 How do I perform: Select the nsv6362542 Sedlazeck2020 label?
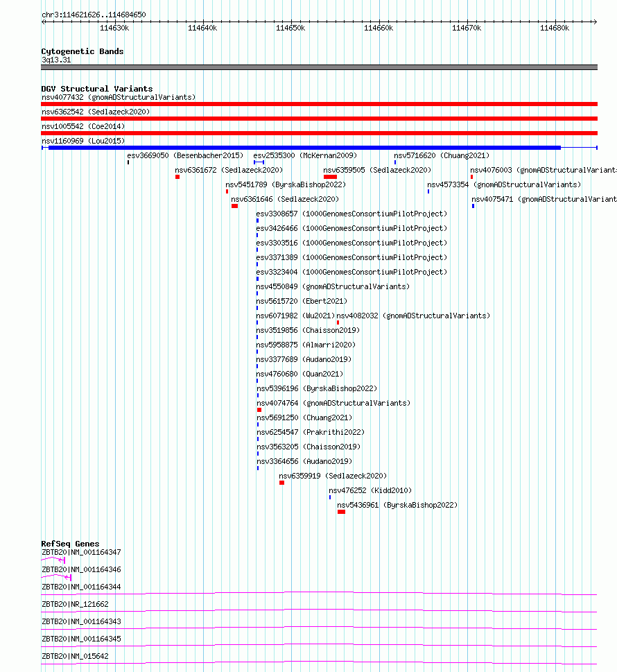click(96, 112)
